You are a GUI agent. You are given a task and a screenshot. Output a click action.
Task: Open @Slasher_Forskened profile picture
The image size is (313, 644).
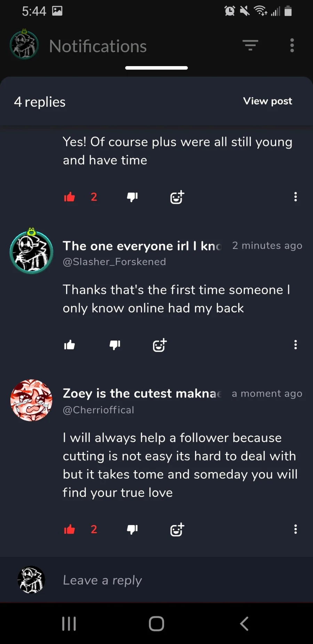click(31, 251)
